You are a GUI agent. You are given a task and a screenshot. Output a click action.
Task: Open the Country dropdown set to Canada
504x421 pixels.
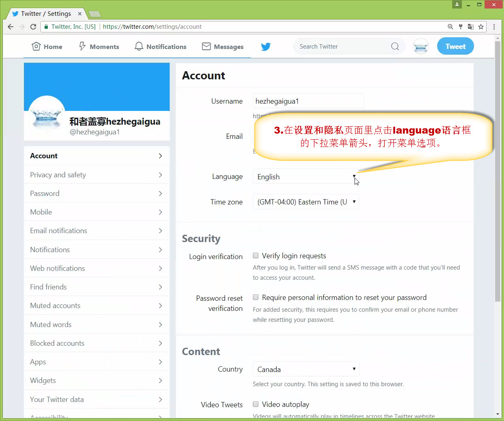coord(305,369)
